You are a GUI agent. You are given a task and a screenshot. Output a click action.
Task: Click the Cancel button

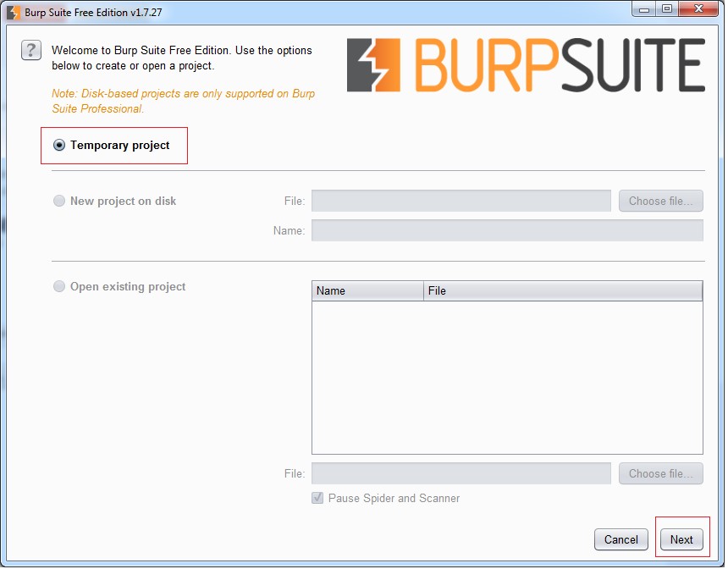[x=620, y=539]
